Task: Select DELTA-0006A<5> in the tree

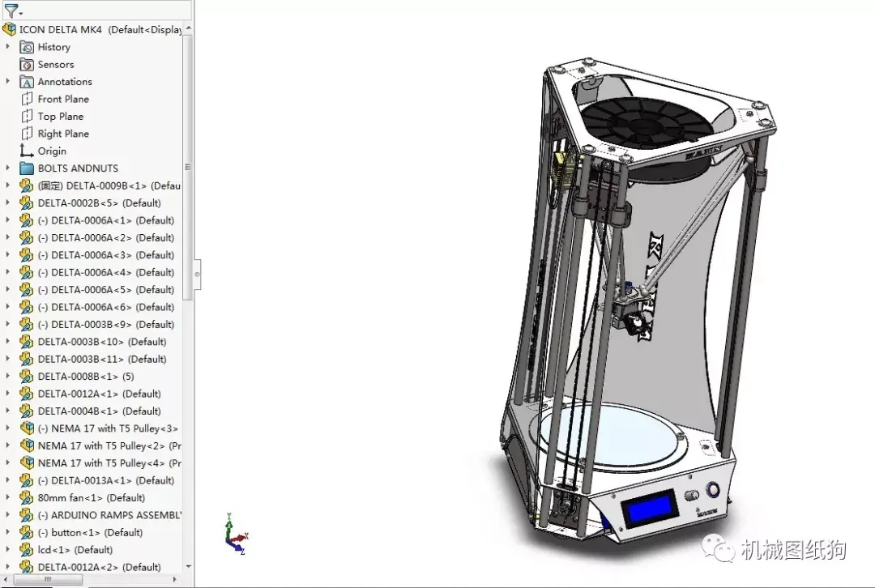Action: 106,289
